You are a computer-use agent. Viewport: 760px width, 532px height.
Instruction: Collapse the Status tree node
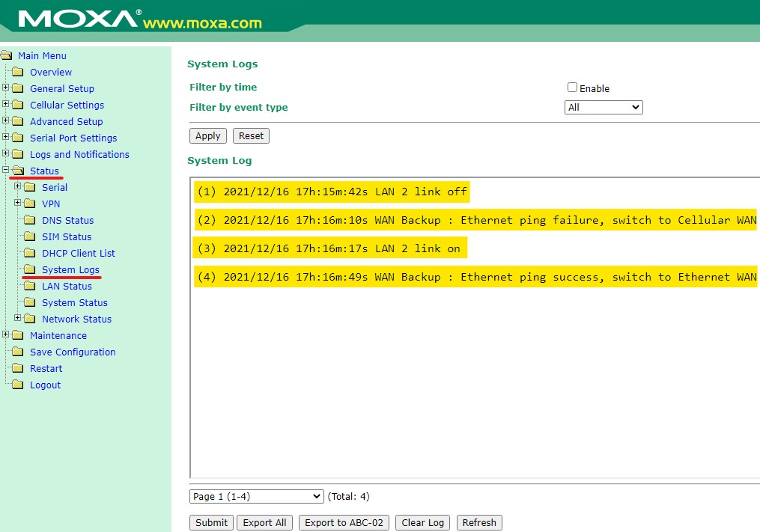(6, 171)
